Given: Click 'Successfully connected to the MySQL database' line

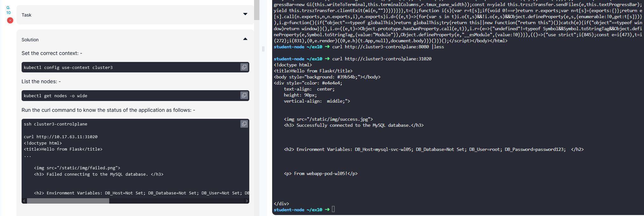Looking at the screenshot, I should [x=354, y=125].
